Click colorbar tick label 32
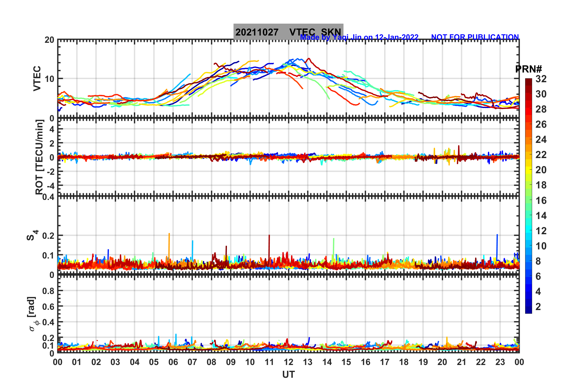577x392 pixels. (541, 79)
